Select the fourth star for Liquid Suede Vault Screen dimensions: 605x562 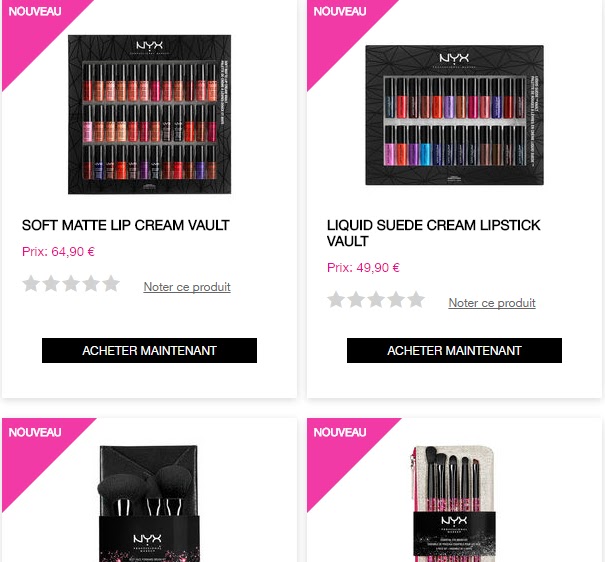396,300
